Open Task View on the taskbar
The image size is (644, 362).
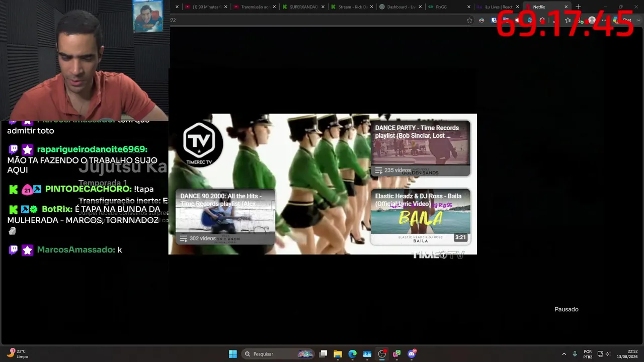pos(324,354)
